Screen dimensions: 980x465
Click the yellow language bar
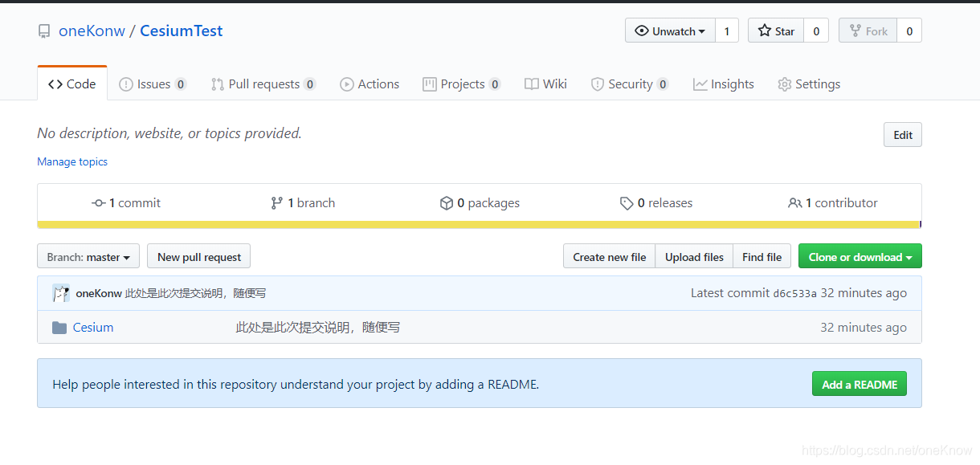pyautogui.click(x=479, y=225)
